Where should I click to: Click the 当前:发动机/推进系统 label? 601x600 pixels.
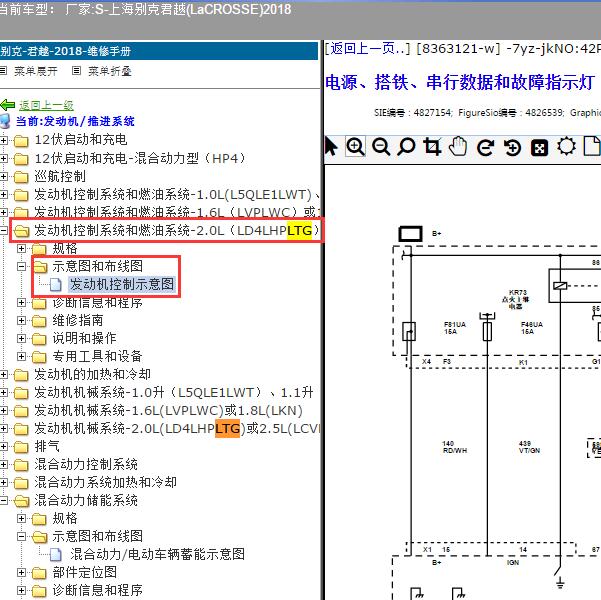75,122
